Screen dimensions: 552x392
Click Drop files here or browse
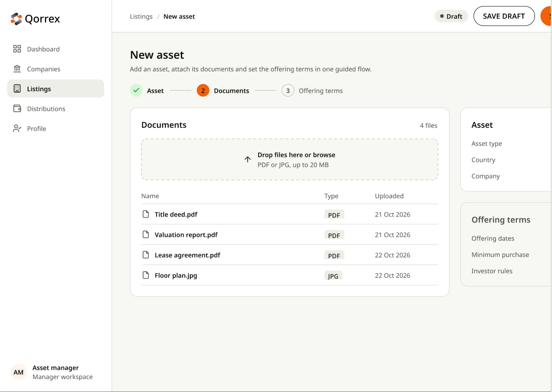tap(297, 155)
